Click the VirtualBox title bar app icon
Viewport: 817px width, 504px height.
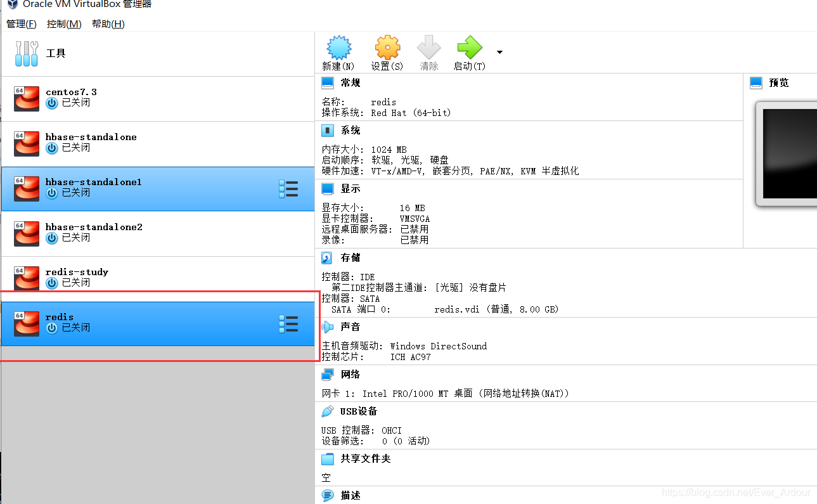tap(12, 4)
